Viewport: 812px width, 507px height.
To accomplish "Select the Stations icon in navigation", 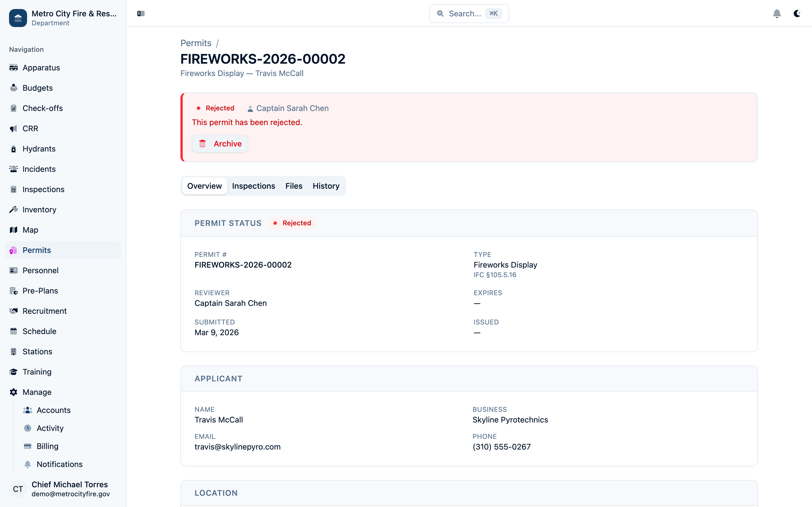I will pos(14,352).
